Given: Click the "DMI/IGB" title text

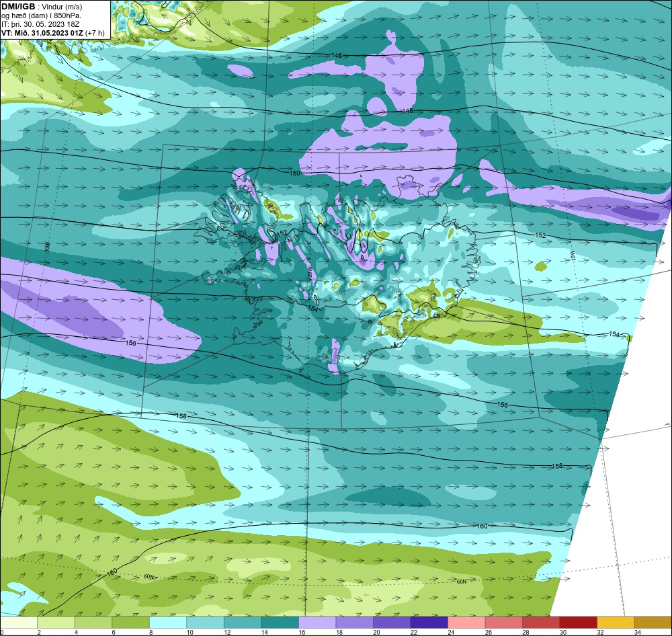Looking at the screenshot, I should point(18,7).
